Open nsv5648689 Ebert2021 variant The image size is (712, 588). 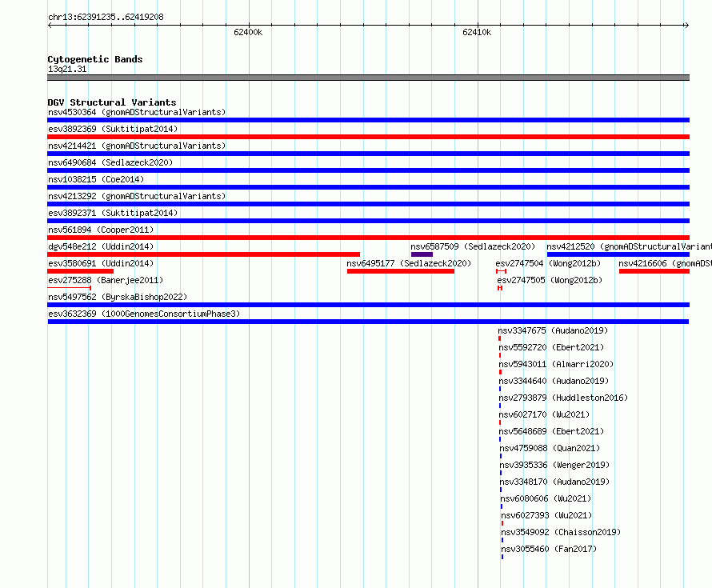[x=551, y=431]
